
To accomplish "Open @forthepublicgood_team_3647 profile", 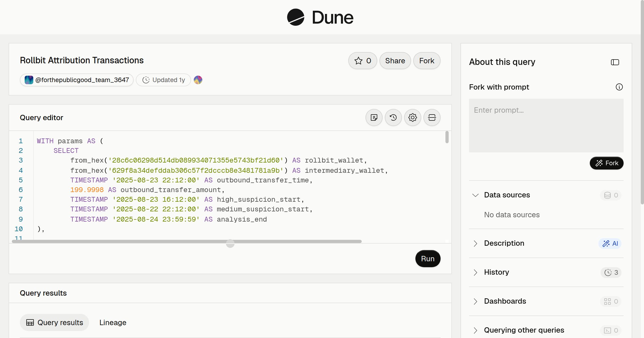I will [77, 80].
